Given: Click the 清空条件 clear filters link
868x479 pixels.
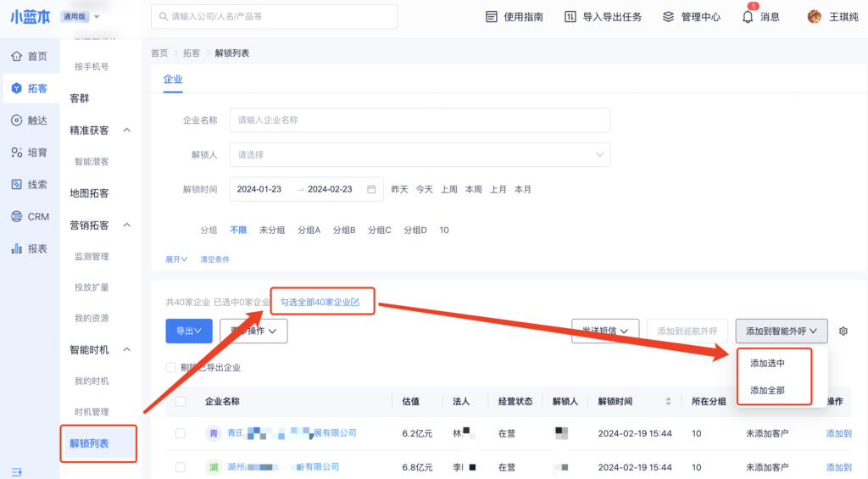Looking at the screenshot, I should [214, 259].
